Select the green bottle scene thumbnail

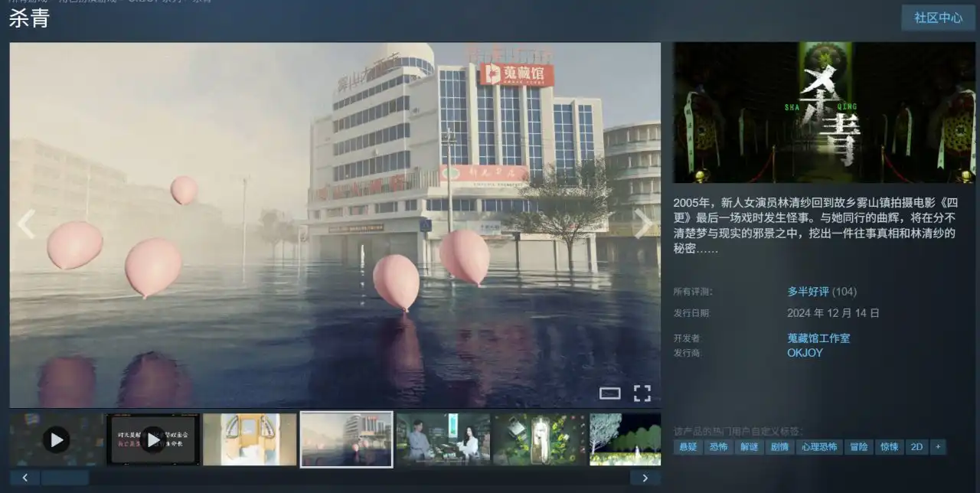(540, 439)
